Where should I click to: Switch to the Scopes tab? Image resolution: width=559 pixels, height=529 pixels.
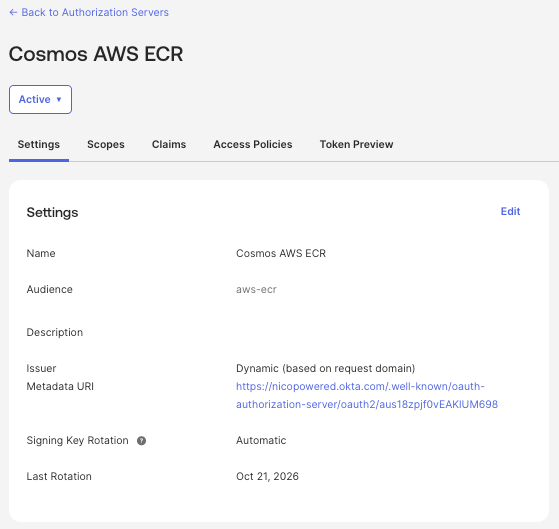click(106, 144)
